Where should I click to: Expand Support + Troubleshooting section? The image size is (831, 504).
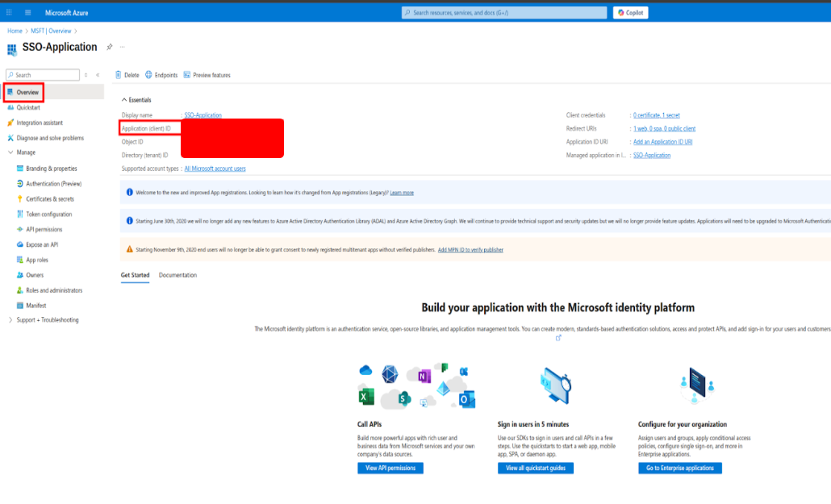pos(10,320)
